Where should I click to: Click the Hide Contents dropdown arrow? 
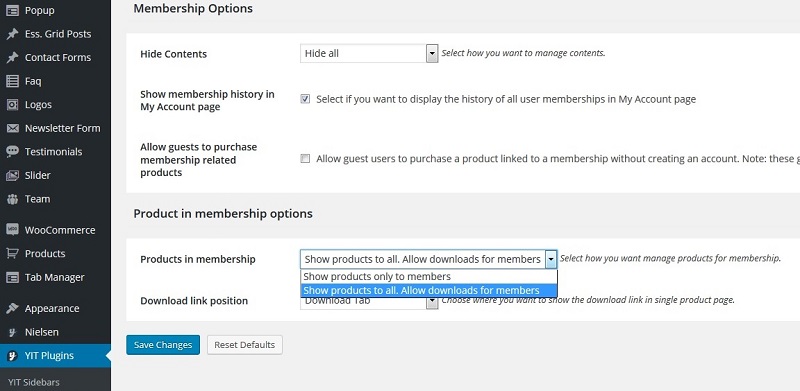coord(432,53)
